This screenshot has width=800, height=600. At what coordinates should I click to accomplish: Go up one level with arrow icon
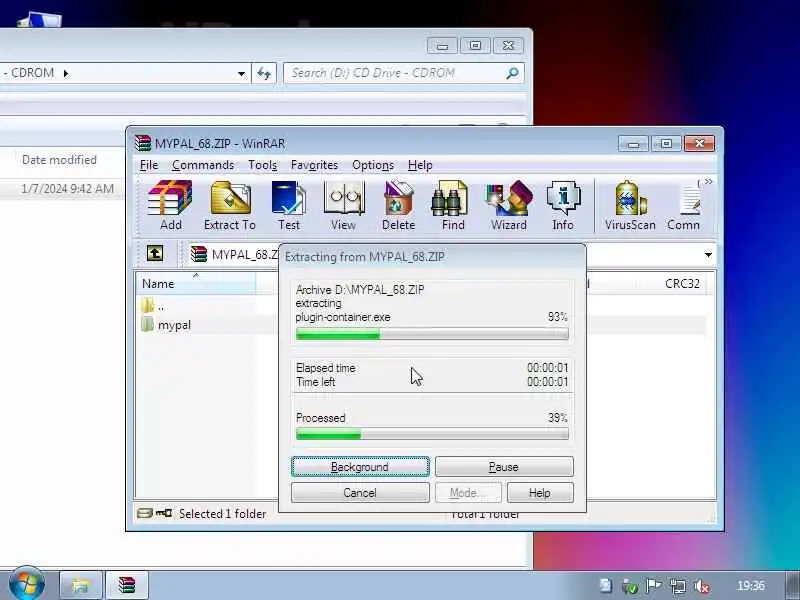[x=155, y=253]
